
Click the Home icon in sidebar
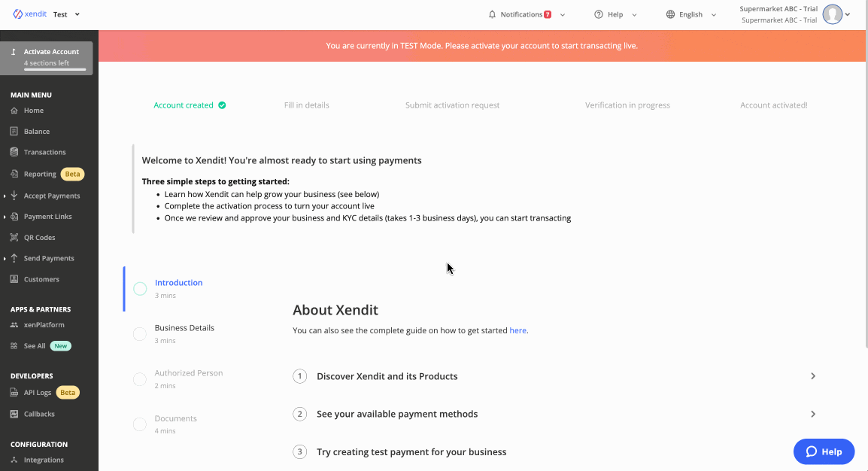click(x=14, y=111)
